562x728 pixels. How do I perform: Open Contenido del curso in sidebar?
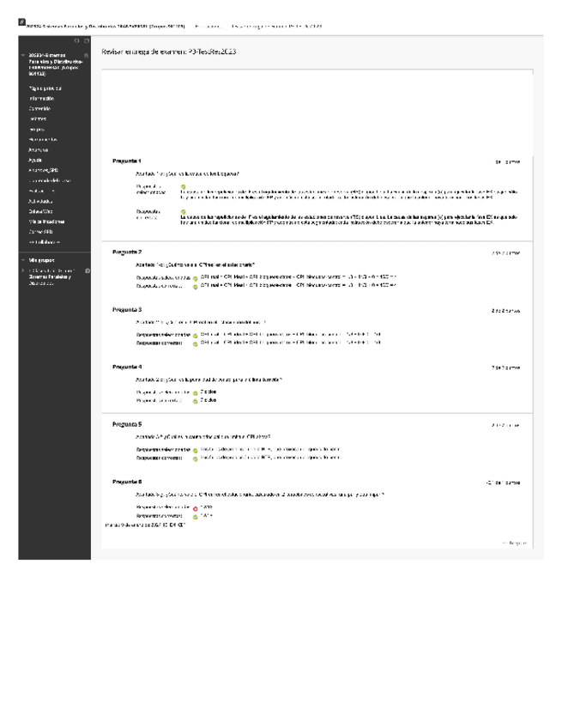coord(49,180)
